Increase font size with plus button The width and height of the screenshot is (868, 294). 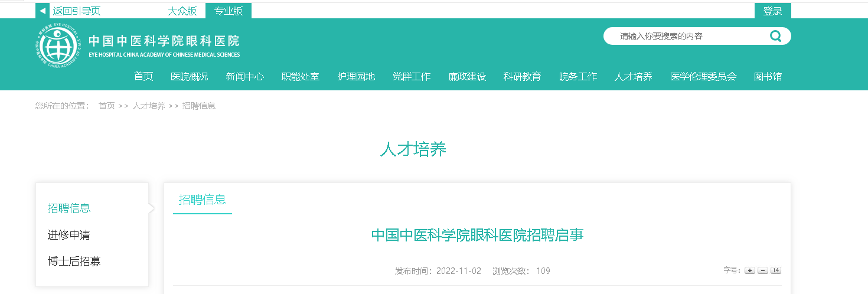(x=749, y=270)
